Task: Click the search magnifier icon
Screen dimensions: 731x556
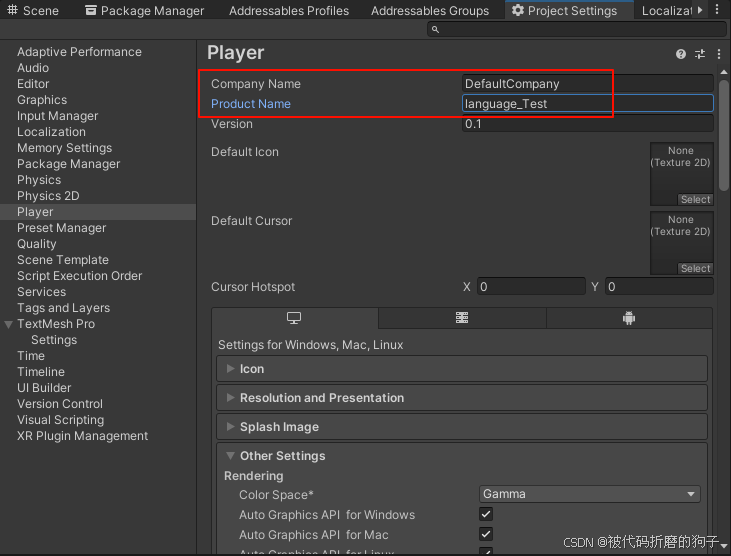Action: [435, 29]
